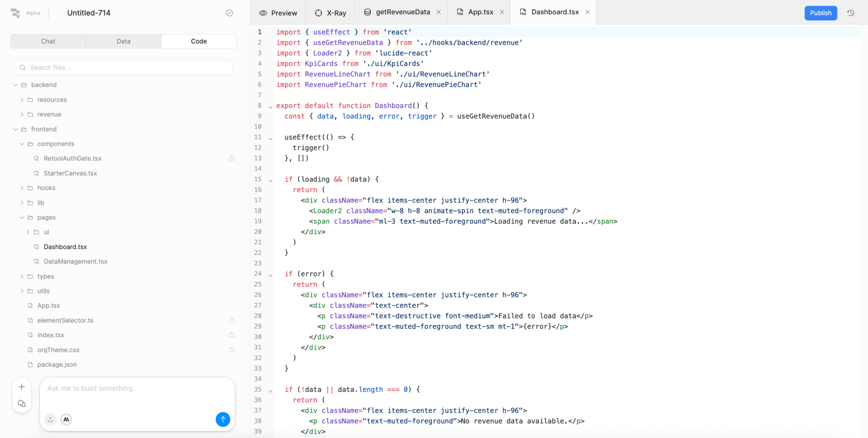Open StarterCanvas.tsx file
Image resolution: width=868 pixels, height=438 pixels.
pyautogui.click(x=70, y=173)
